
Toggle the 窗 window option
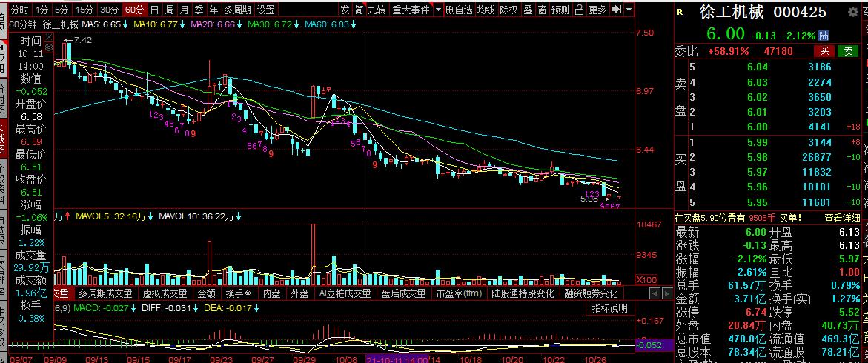[x=542, y=10]
